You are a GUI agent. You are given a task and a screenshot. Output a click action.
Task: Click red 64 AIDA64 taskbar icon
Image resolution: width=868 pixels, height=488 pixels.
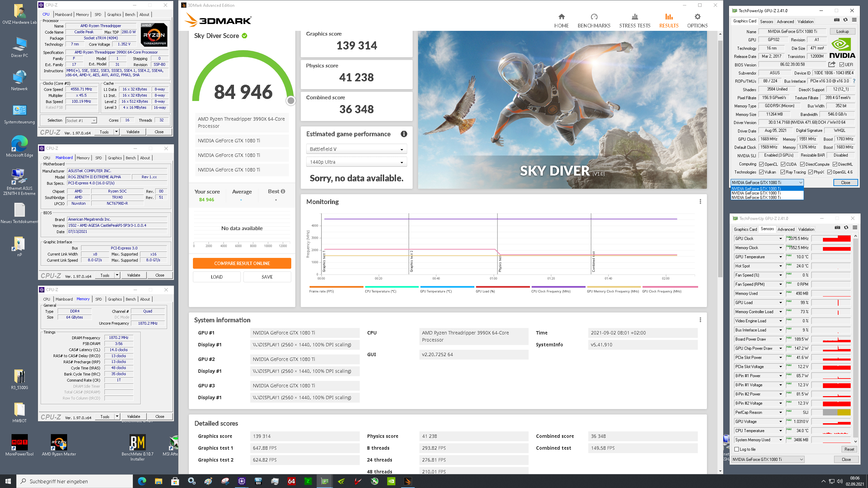(291, 481)
